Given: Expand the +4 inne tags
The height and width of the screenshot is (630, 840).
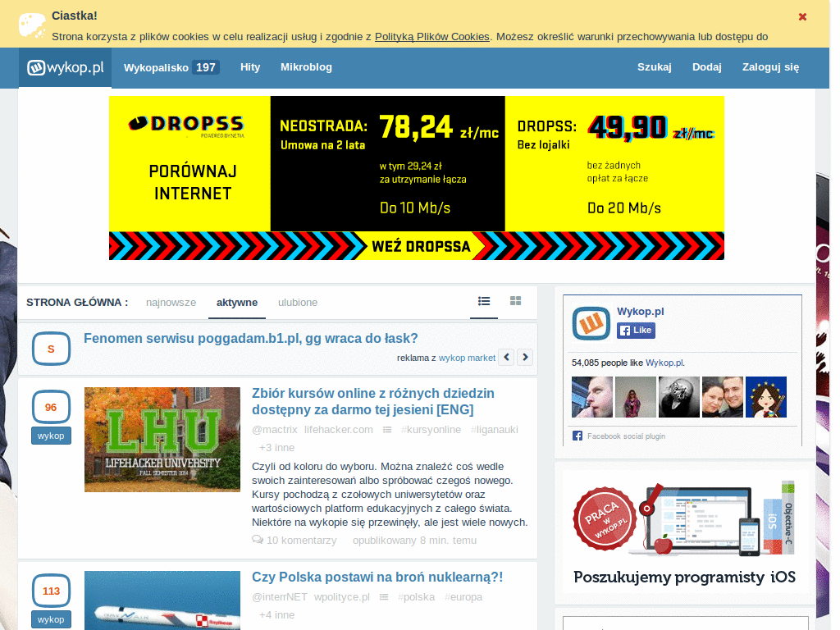Looking at the screenshot, I should coord(277,615).
